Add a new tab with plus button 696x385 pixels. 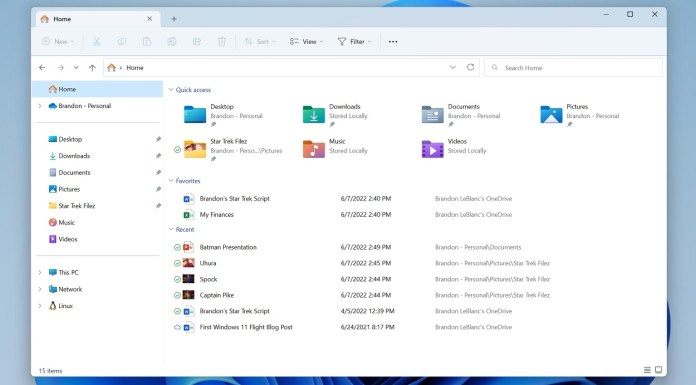click(174, 19)
